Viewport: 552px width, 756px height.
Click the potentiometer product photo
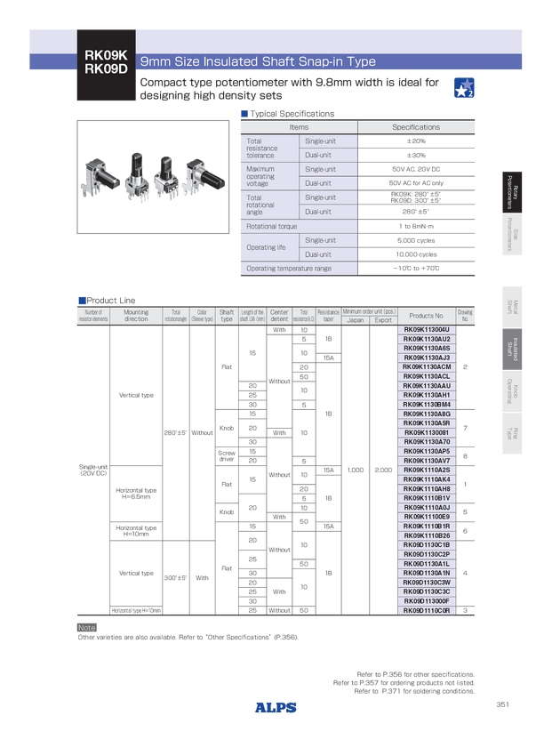[x=153, y=177]
